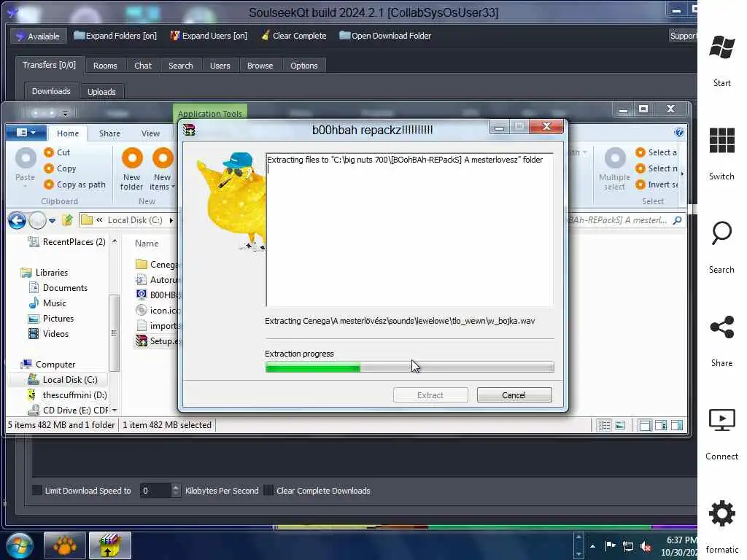Show hidden tray icons arrow
The image size is (747, 560).
592,546
